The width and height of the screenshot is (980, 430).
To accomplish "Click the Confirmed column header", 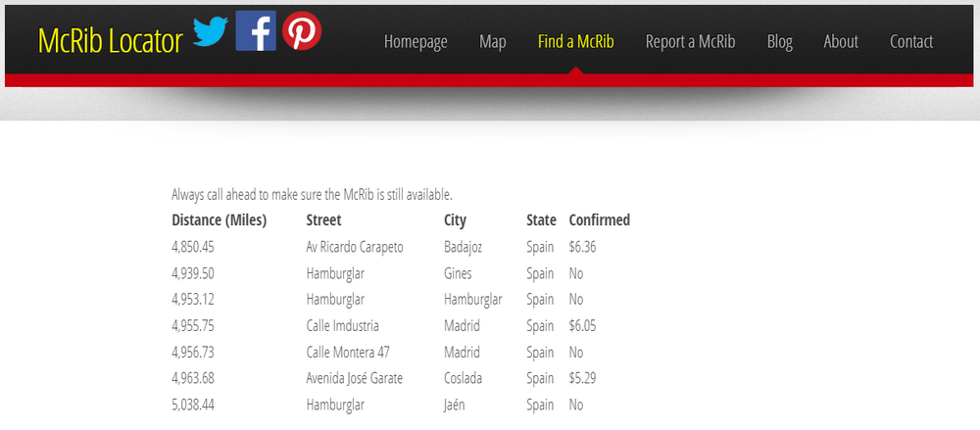I will (x=599, y=220).
